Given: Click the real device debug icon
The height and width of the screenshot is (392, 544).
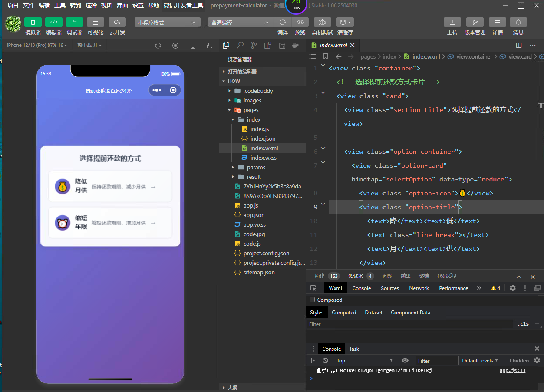Looking at the screenshot, I should tap(323, 22).
